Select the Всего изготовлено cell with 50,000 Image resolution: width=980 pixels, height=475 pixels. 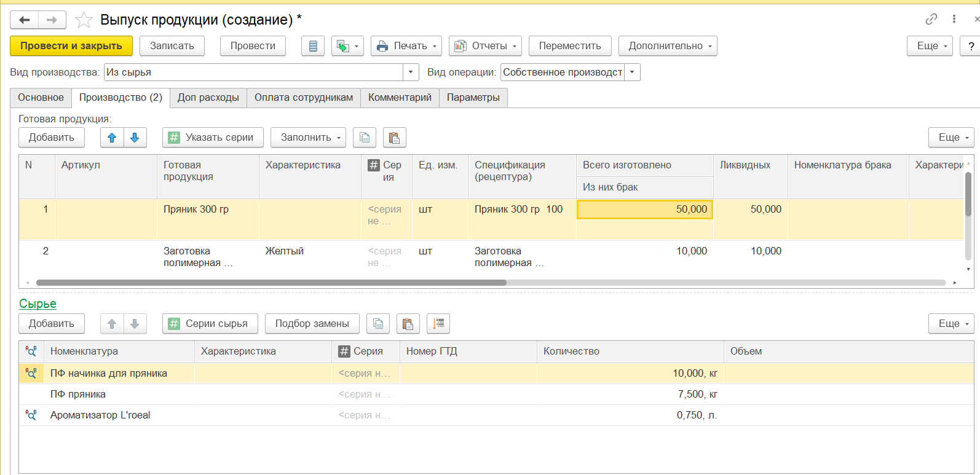click(644, 210)
